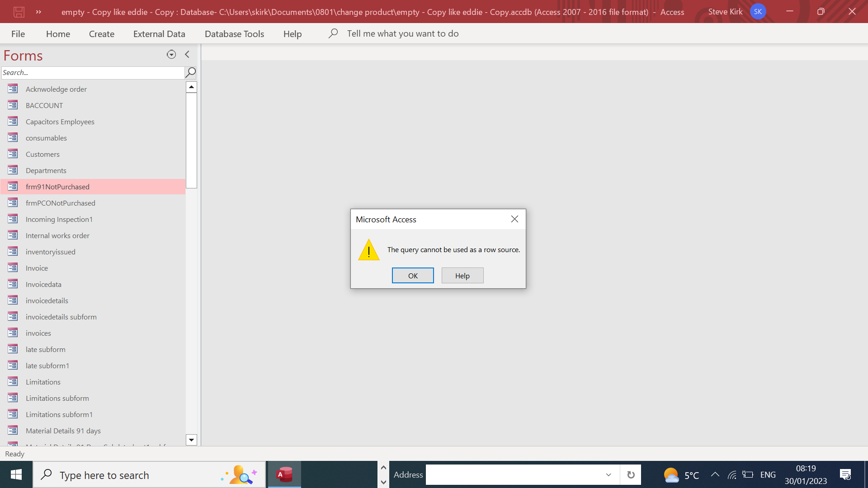The image size is (868, 488).
Task: Click the navigation pane scroll down arrow
Action: pos(191,440)
